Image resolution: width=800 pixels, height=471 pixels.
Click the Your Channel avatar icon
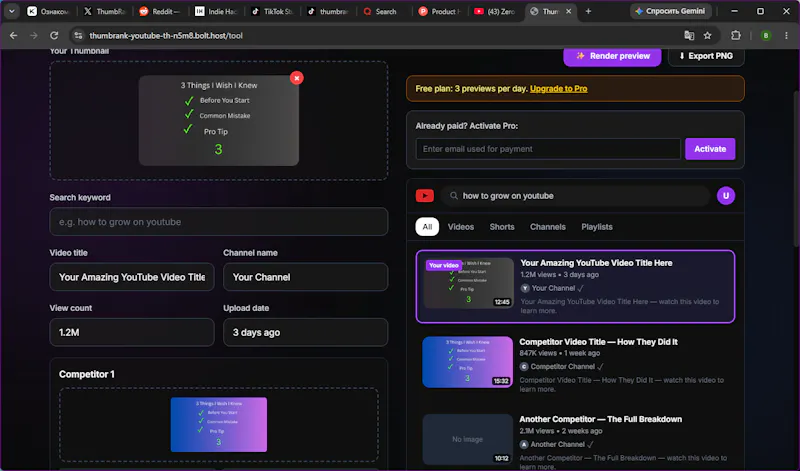point(524,288)
